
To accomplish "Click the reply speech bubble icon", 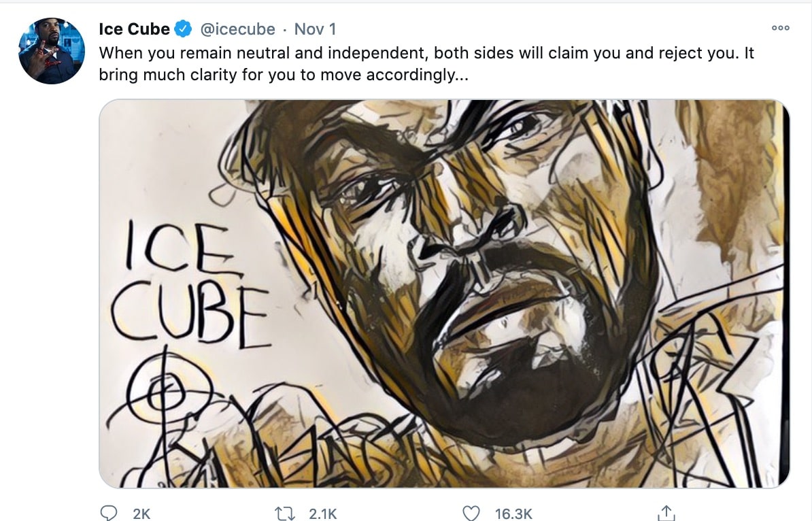I will tap(109, 514).
